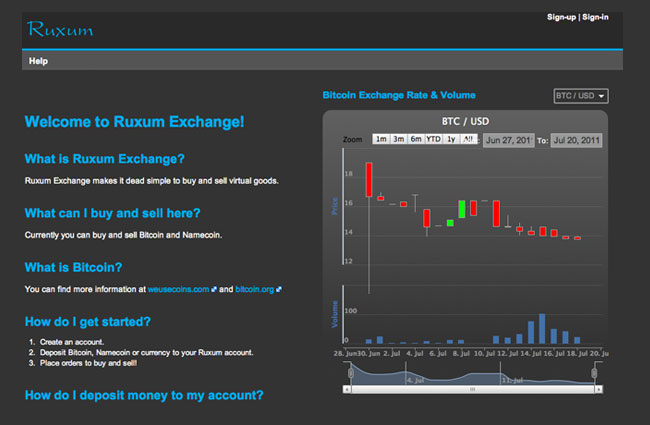Click the left navigator range handle
650x425 pixels.
point(351,373)
